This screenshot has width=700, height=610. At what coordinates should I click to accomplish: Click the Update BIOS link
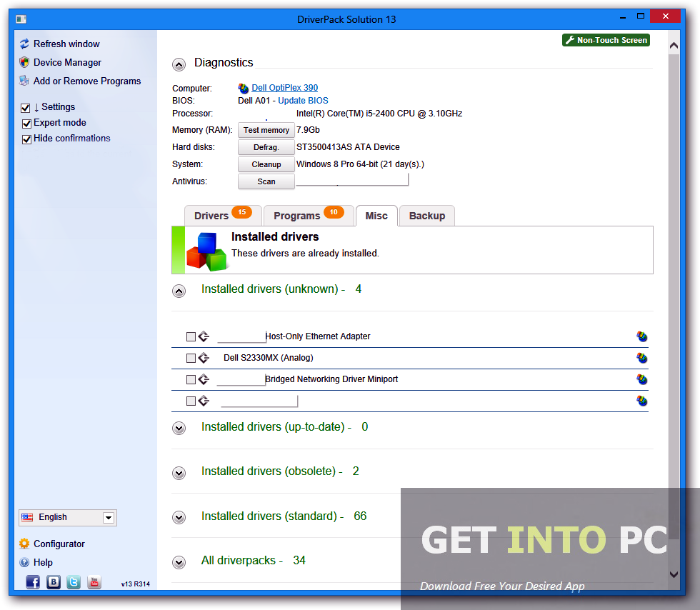[x=303, y=101]
